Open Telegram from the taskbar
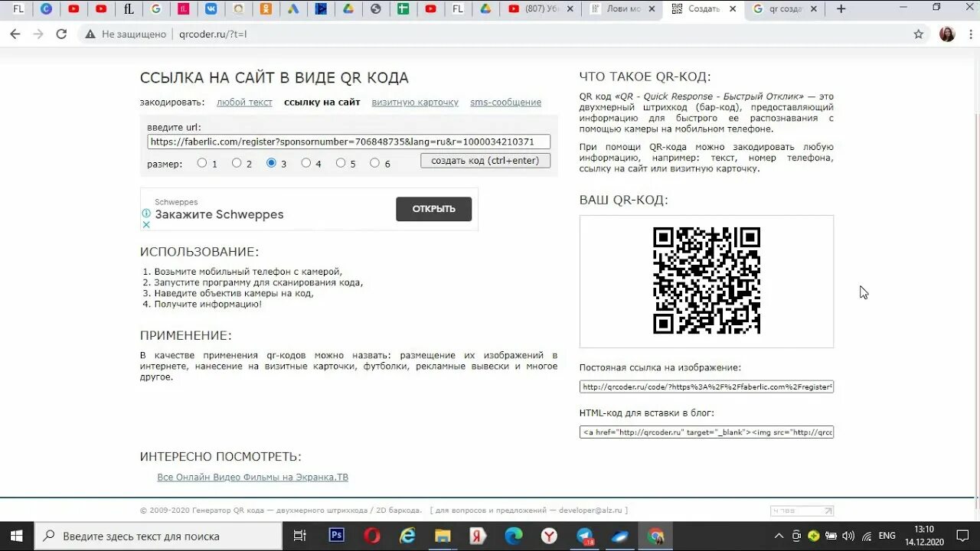The image size is (980, 551). pyautogui.click(x=586, y=536)
